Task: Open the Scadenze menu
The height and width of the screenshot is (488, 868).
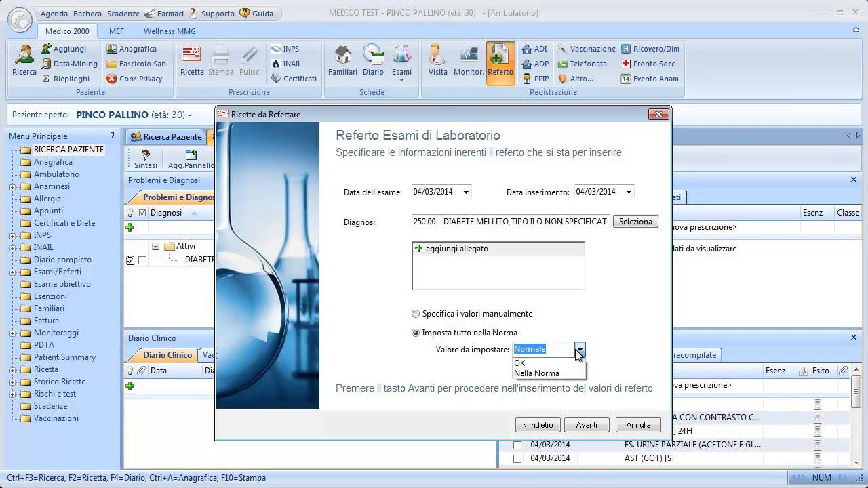Action: point(123,14)
